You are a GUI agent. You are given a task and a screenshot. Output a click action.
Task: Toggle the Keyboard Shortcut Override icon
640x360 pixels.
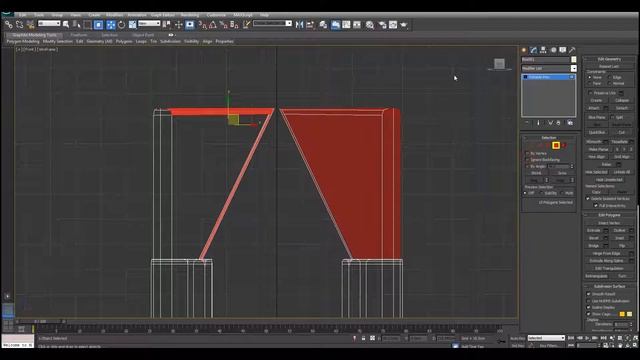pyautogui.click(x=190, y=25)
